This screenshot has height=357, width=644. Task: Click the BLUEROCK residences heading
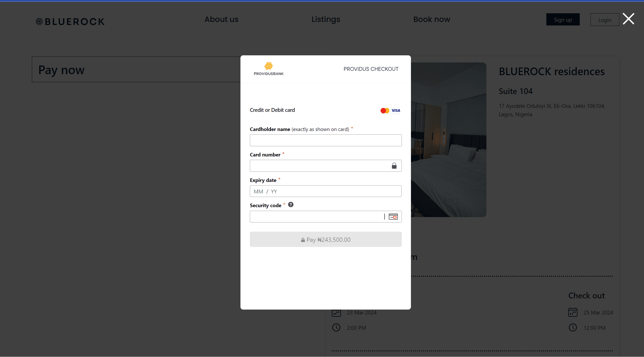point(552,71)
